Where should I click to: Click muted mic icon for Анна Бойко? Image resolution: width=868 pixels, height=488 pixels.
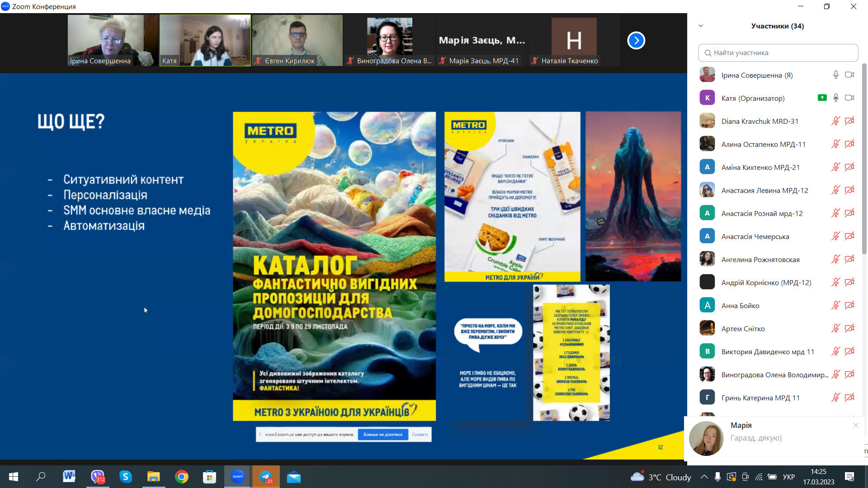(x=835, y=305)
